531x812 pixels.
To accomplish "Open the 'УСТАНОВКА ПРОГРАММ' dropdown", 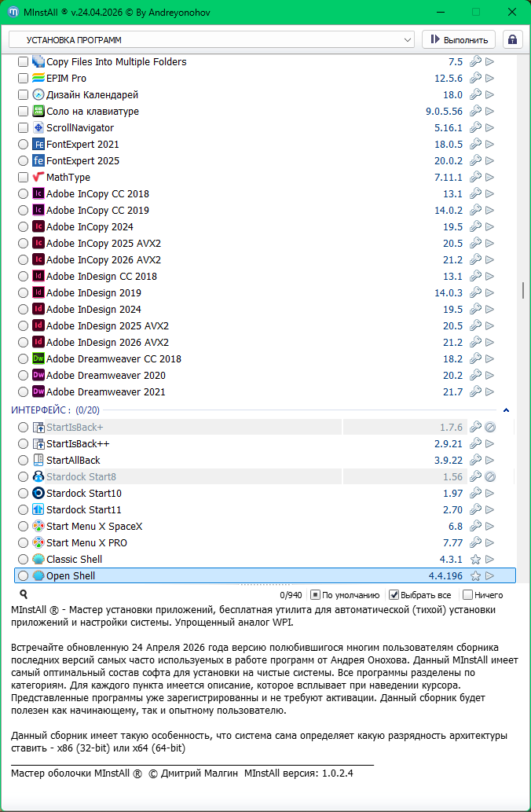I will point(211,39).
